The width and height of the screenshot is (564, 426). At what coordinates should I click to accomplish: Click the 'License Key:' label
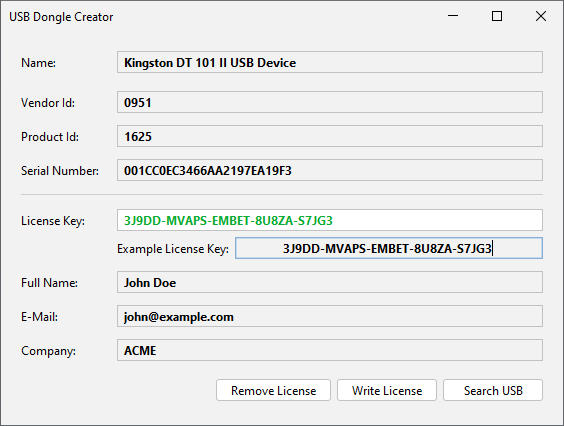(x=53, y=221)
